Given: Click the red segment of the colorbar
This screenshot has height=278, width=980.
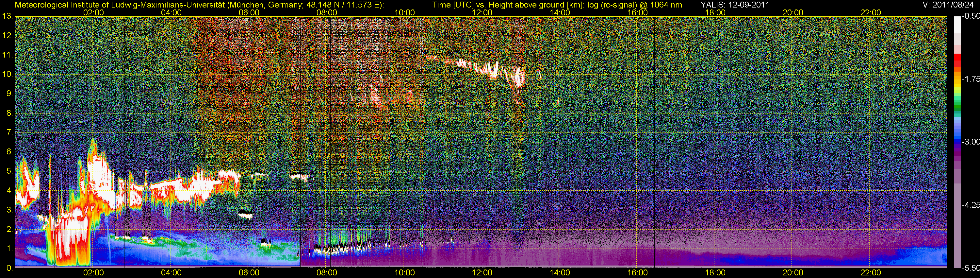Looking at the screenshot, I should [957, 61].
